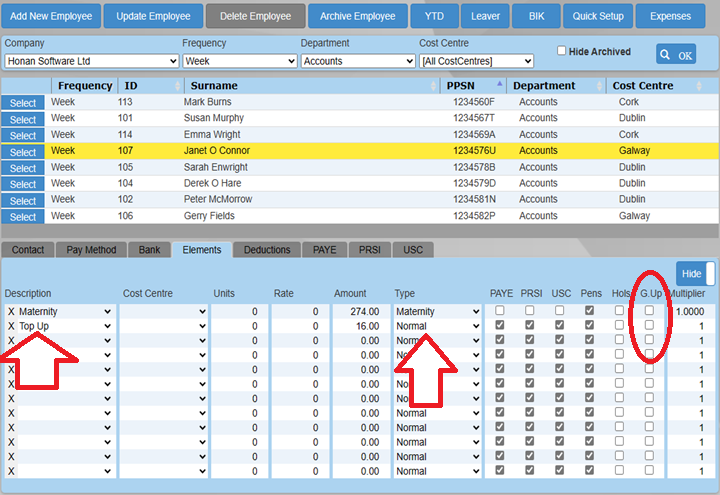Tick the Hide Archived checkbox

point(562,51)
